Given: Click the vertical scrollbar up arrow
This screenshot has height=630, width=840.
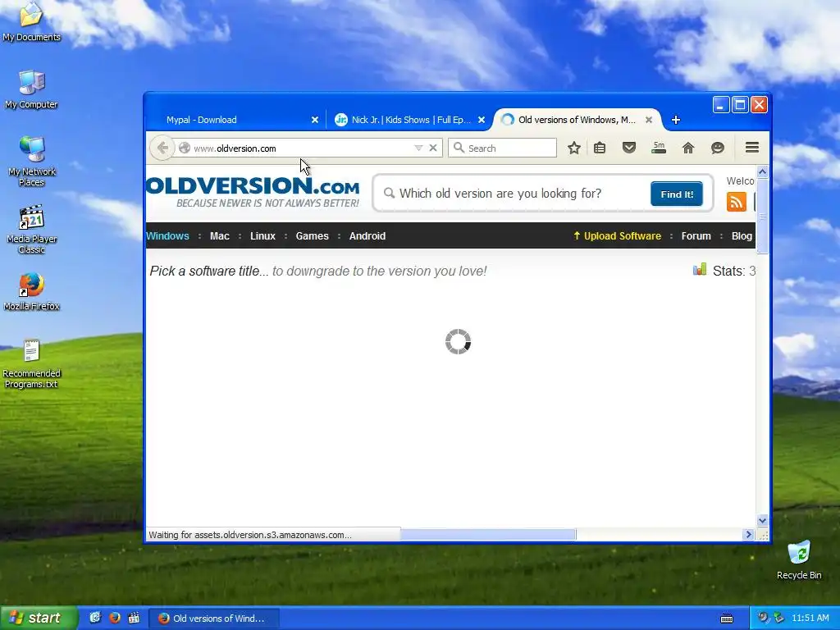Looking at the screenshot, I should click(x=762, y=172).
